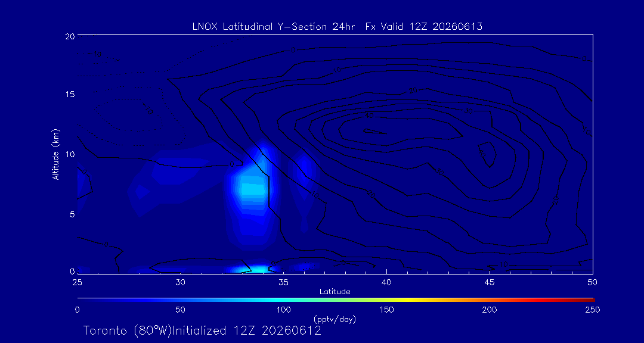644x343 pixels.
Task: Click the Toronto (80°W) initialized caption
Action: (202, 330)
